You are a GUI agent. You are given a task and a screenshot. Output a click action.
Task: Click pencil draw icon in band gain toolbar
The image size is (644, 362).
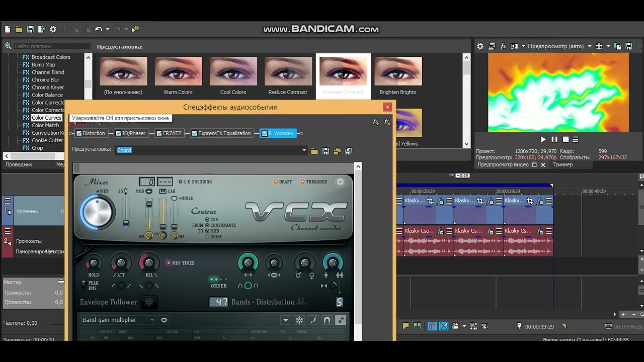313,320
